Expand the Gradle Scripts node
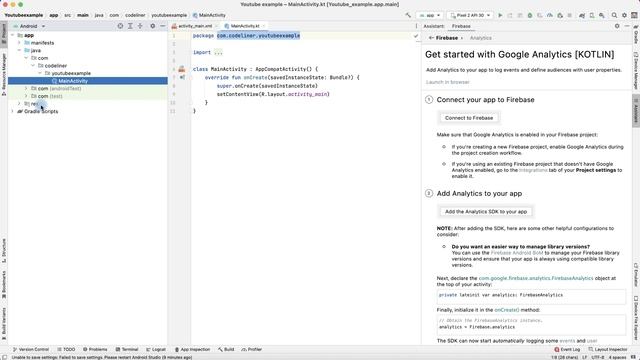This screenshot has width=640, height=360. click(12, 111)
